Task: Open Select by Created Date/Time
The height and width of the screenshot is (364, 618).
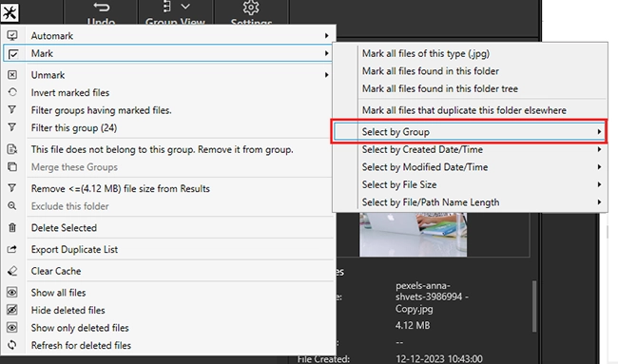Action: [470, 149]
